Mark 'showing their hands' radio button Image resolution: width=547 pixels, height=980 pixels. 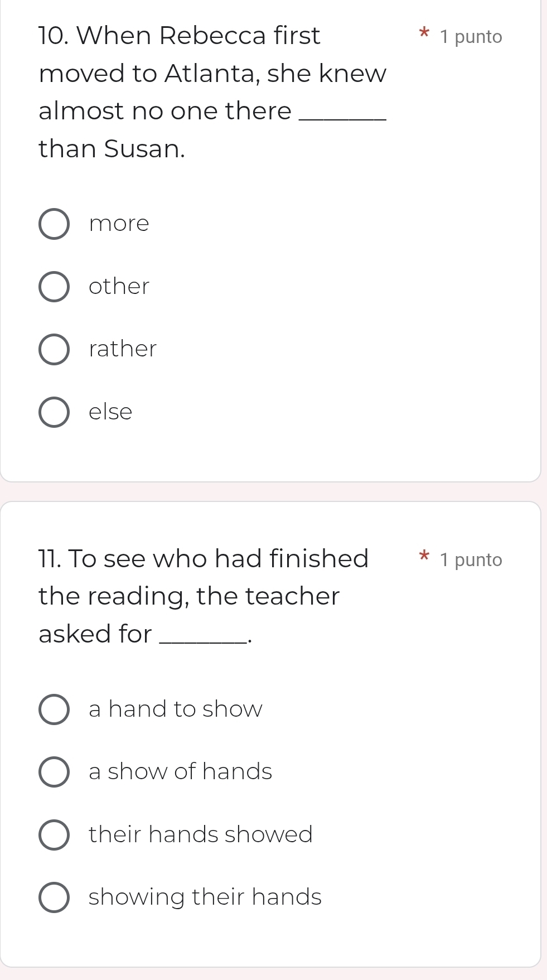coord(54,897)
